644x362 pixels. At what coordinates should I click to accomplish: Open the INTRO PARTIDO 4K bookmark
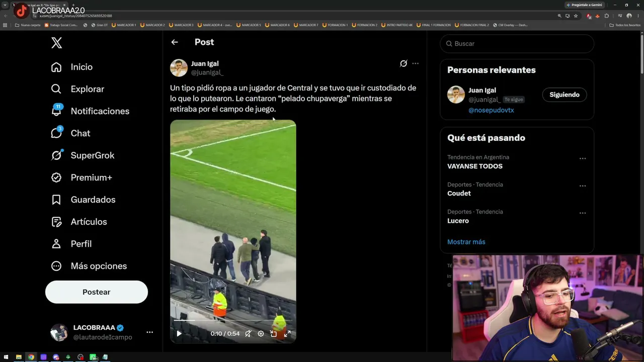(397, 25)
